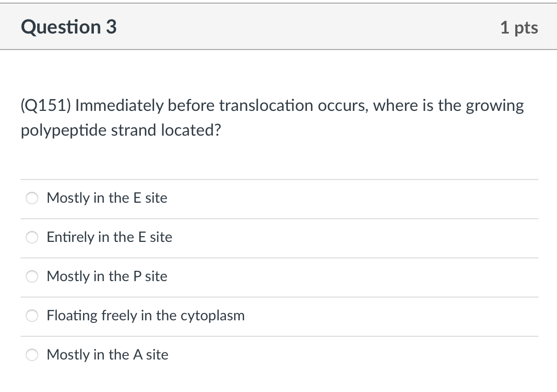Screen dimensions: 557x392
Task: Choose the 'Mostly in the P site' answer
Action: 32,276
